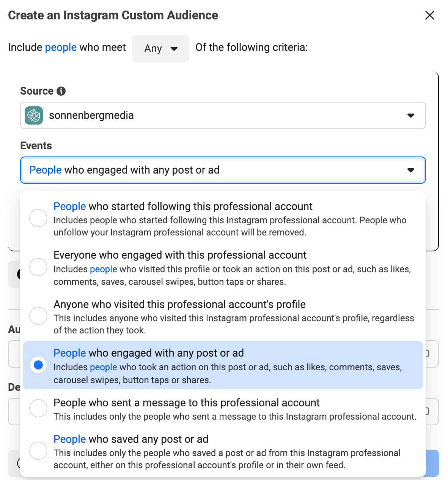Select sent a message radio button
Screen dimensions: 448x480
[38, 408]
